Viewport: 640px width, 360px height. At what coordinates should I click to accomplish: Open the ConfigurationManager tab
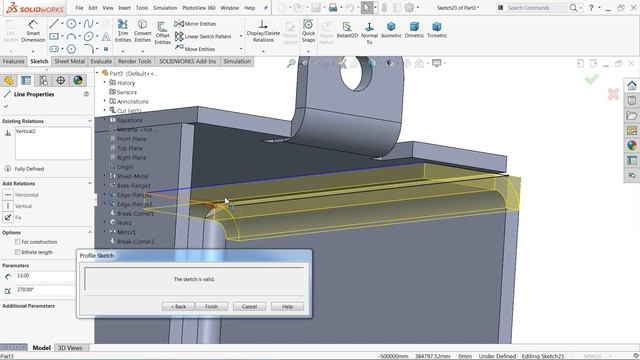[x=43, y=80]
